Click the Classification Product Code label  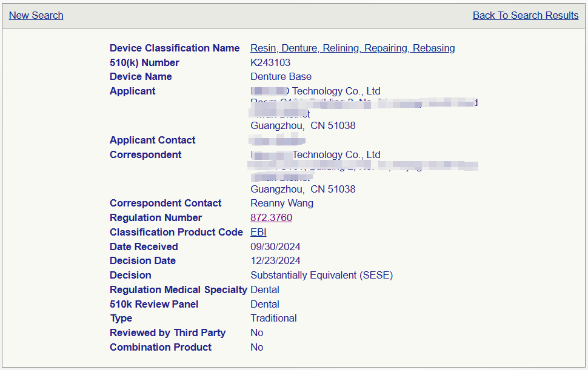[x=176, y=233]
